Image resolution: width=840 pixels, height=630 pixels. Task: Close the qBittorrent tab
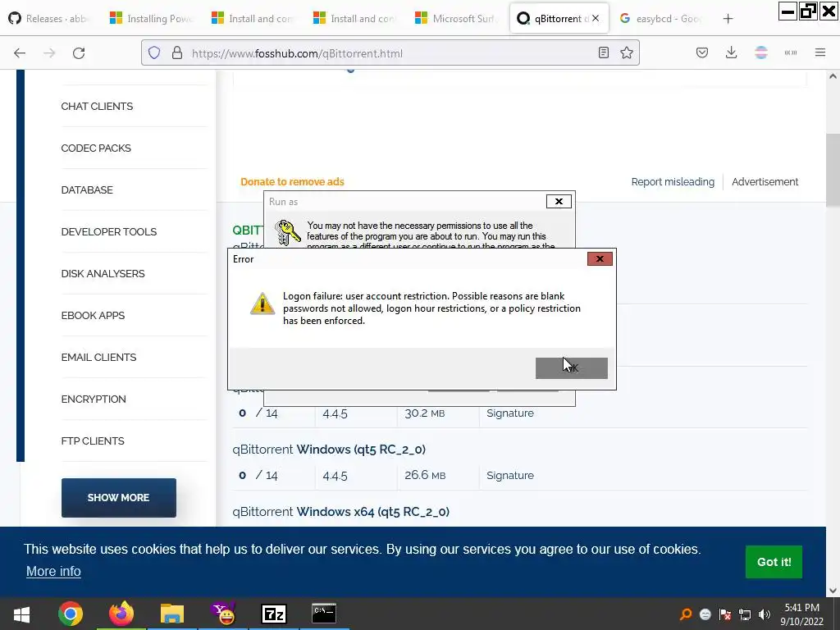click(x=596, y=18)
